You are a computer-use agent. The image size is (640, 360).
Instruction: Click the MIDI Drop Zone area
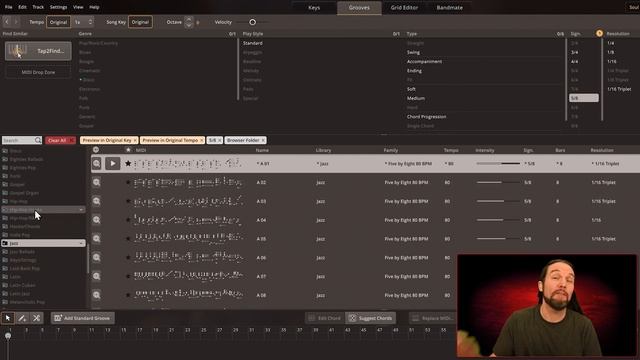pyautogui.click(x=38, y=72)
